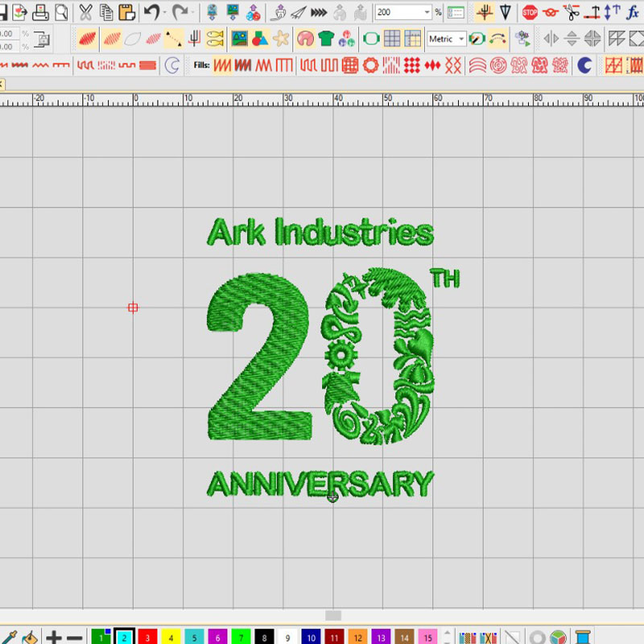Click the beige starfish applique icon
The height and width of the screenshot is (644, 644).
point(281,39)
